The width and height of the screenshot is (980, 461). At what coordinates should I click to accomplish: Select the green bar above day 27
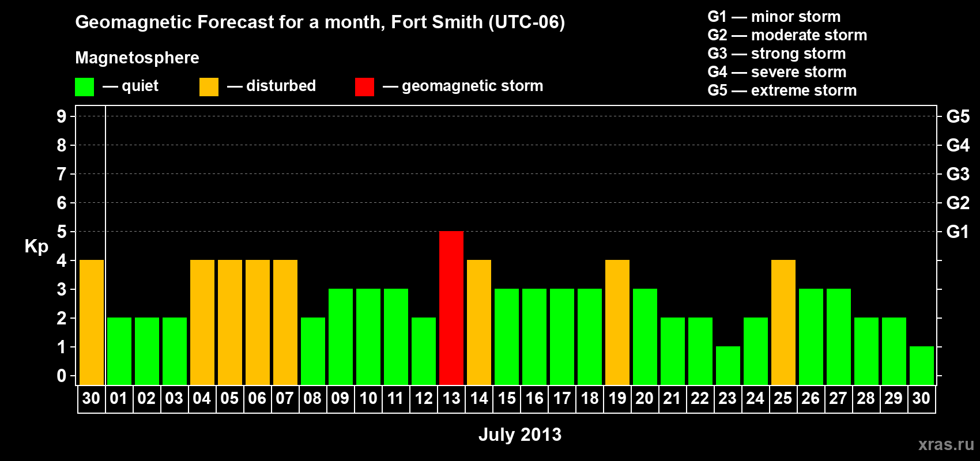tap(839, 337)
